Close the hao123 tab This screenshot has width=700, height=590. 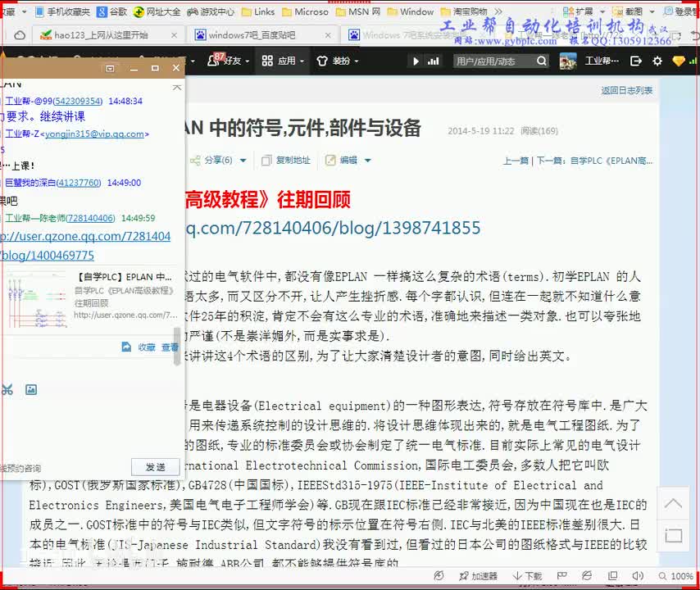tap(174, 34)
